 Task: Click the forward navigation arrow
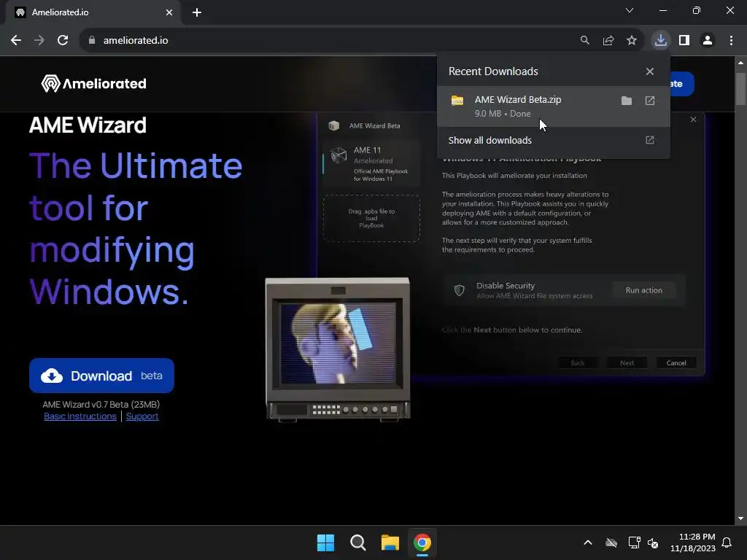point(39,41)
